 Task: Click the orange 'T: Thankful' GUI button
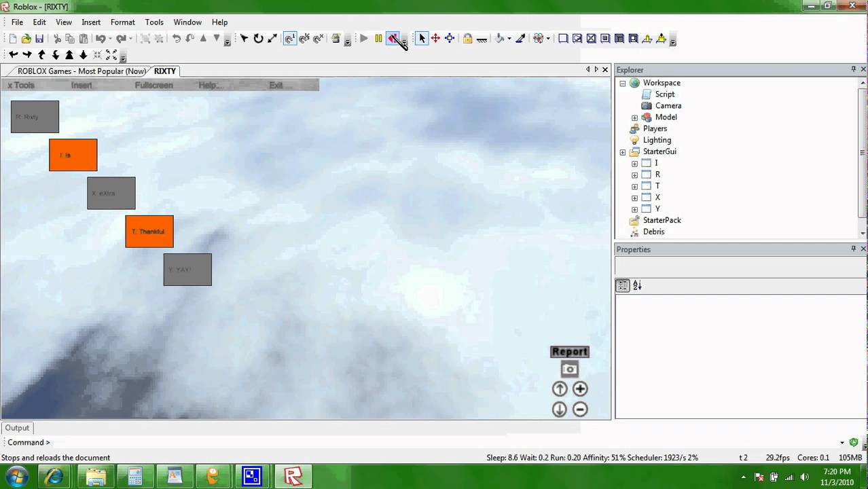[x=149, y=232]
